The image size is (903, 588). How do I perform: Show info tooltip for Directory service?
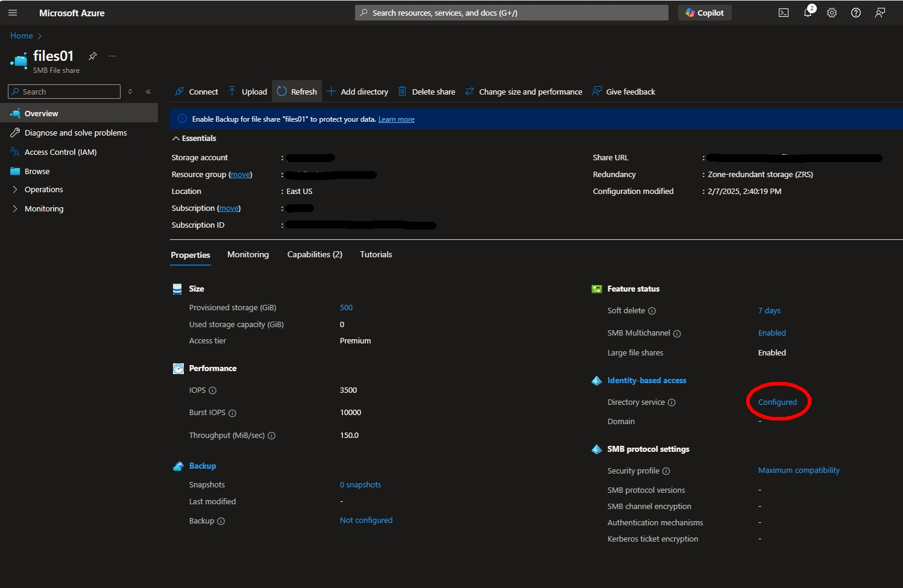(x=672, y=402)
